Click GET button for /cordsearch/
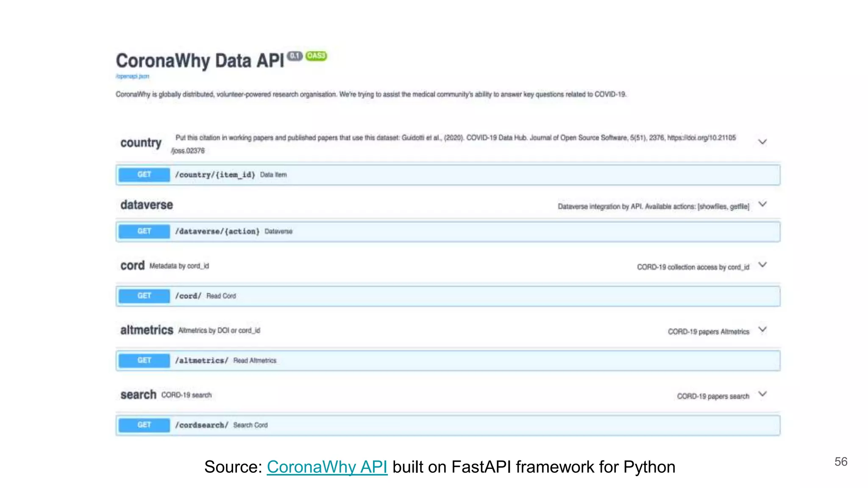The width and height of the screenshot is (868, 488). (x=144, y=425)
